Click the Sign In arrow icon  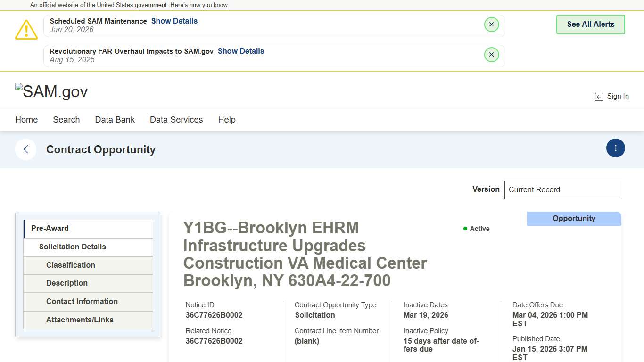click(599, 97)
